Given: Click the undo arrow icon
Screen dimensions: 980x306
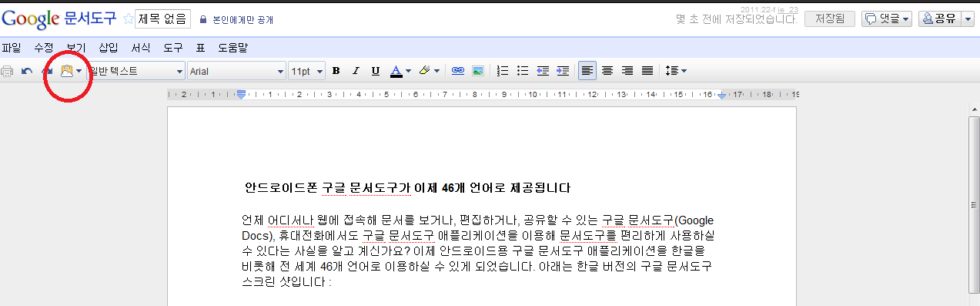Looking at the screenshot, I should click(27, 71).
